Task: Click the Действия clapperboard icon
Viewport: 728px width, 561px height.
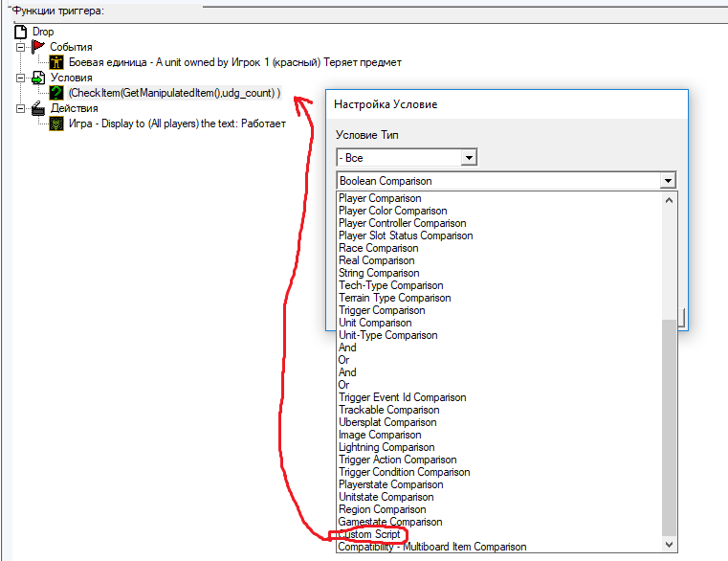Action: 38,108
